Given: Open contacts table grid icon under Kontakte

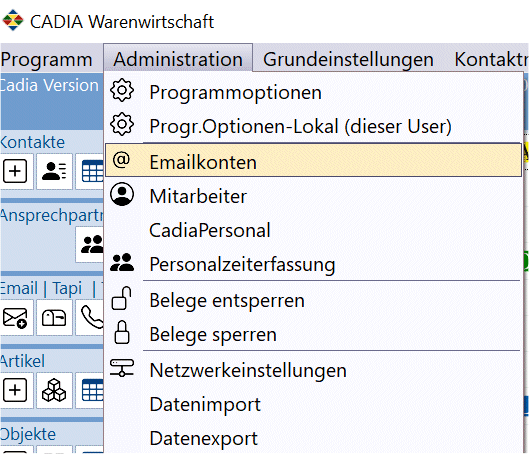Looking at the screenshot, I should pyautogui.click(x=91, y=171).
